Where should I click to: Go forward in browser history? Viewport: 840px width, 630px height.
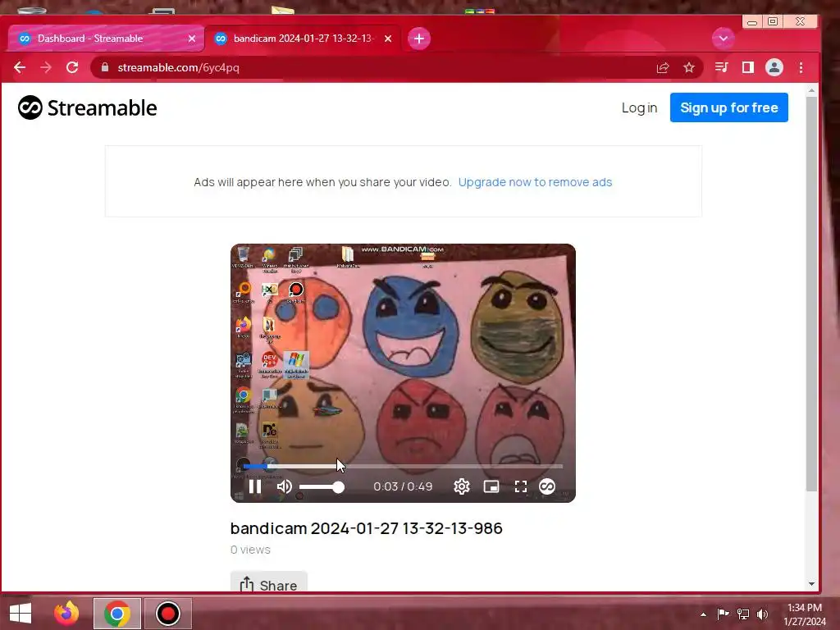pyautogui.click(x=46, y=67)
